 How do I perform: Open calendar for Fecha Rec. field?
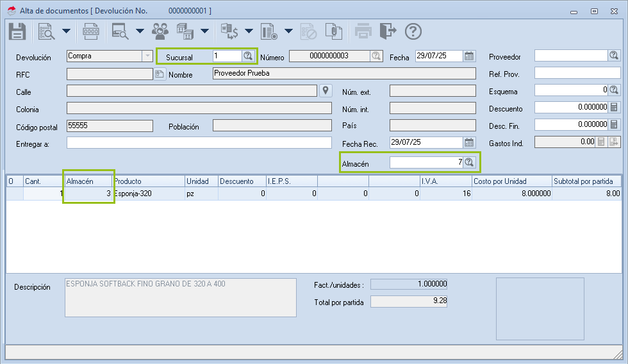(x=469, y=142)
